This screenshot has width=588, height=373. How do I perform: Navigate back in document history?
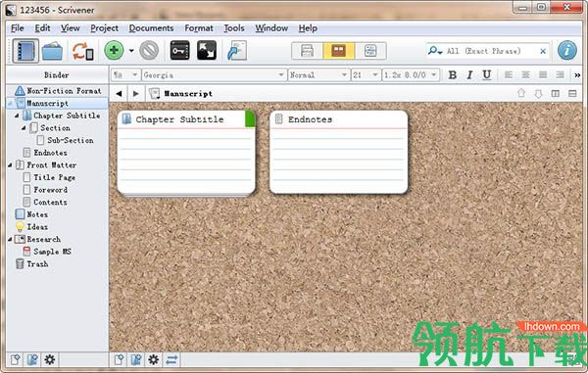click(x=119, y=94)
